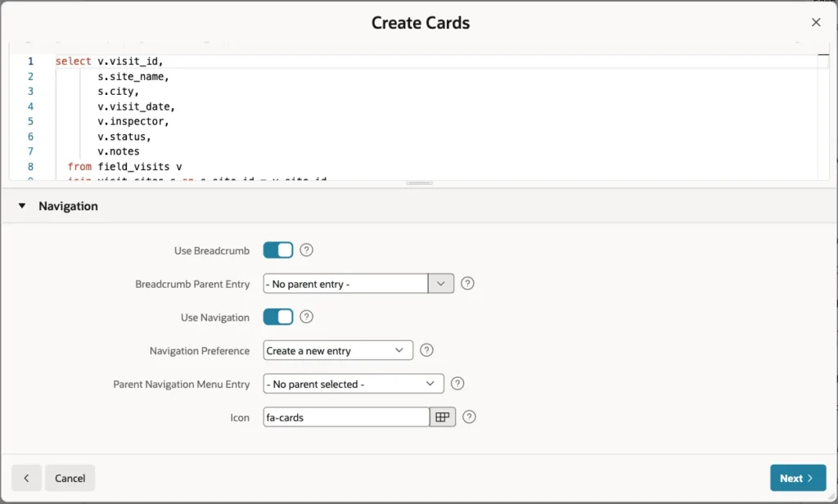Click line number 1 in the gutter
The image size is (838, 504).
[x=30, y=61]
